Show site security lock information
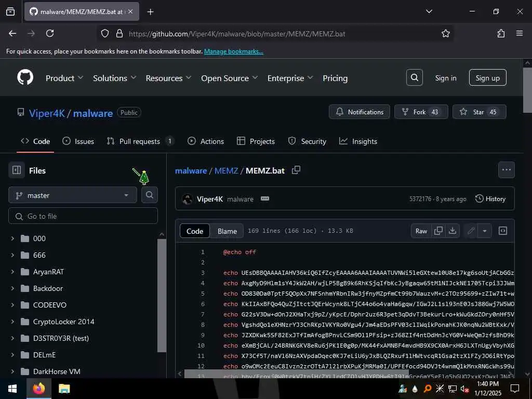This screenshot has height=399, width=532. coord(119,33)
